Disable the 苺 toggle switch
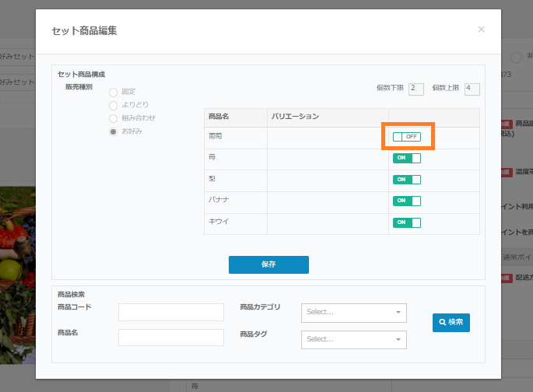The image size is (533, 392). pyautogui.click(x=406, y=158)
